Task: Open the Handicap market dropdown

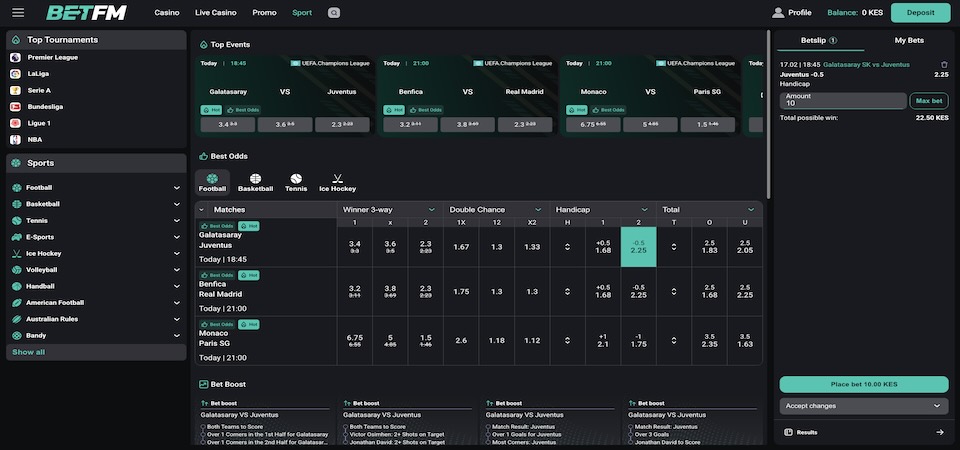Action: click(645, 209)
